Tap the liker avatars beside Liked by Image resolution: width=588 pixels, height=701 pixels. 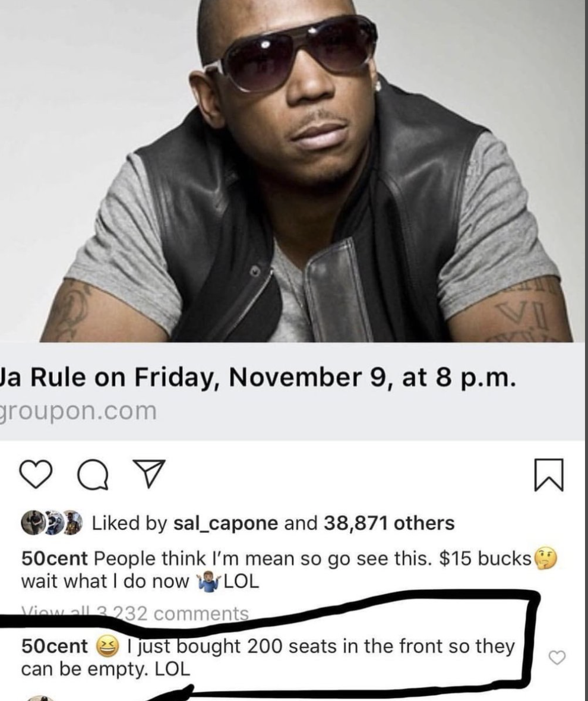[x=52, y=523]
